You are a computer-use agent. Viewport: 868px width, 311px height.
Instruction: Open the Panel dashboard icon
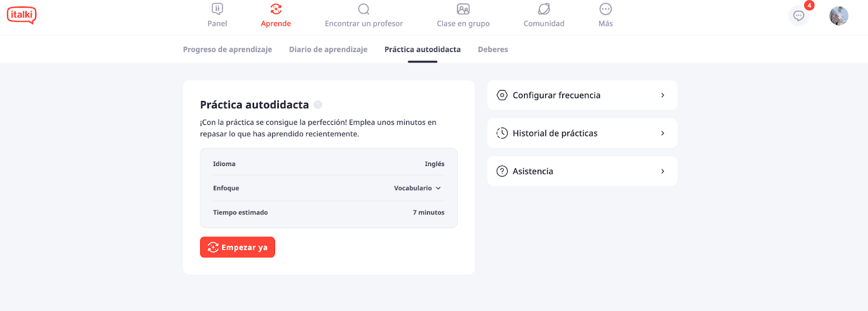point(217,9)
